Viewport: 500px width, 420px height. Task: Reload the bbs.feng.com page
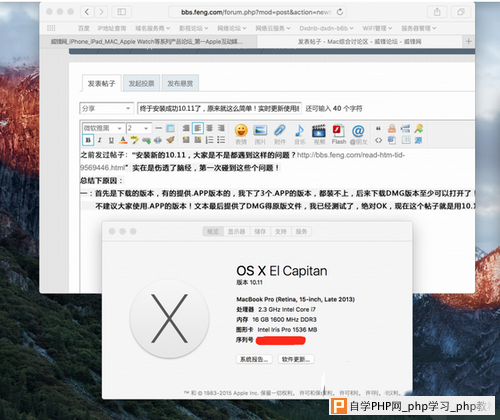[340, 12]
